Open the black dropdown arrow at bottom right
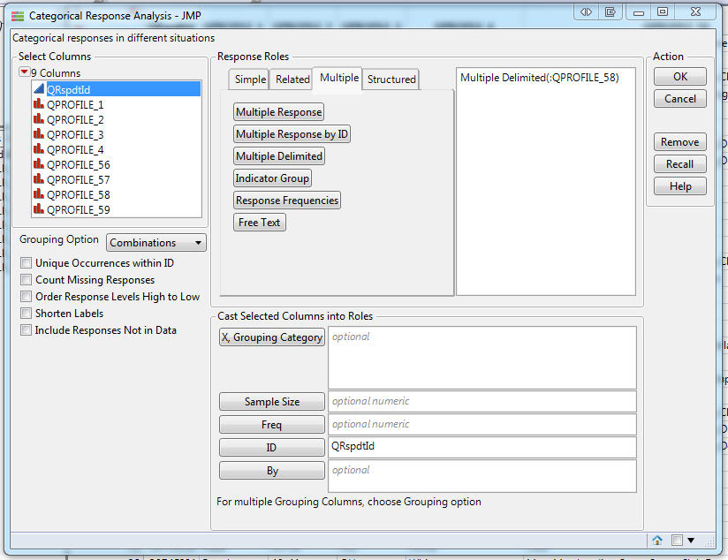Image resolution: width=728 pixels, height=560 pixels. (x=693, y=540)
